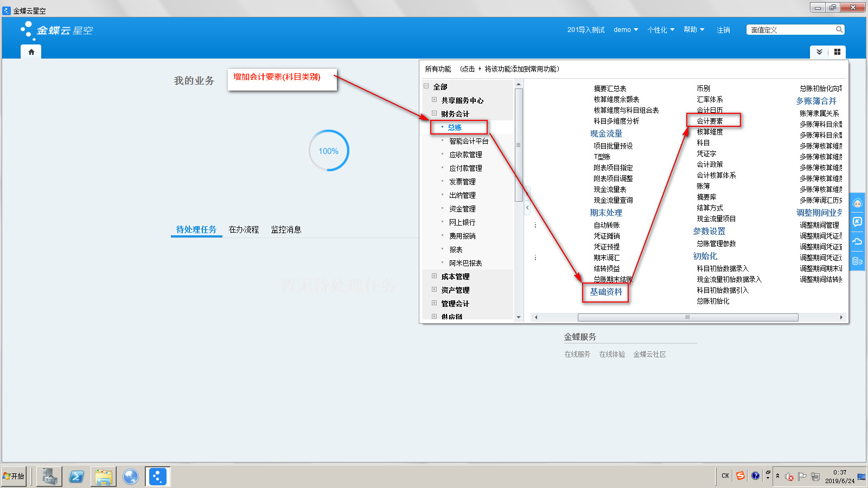Open 科目 function
This screenshot has height=488, width=868.
click(x=703, y=143)
